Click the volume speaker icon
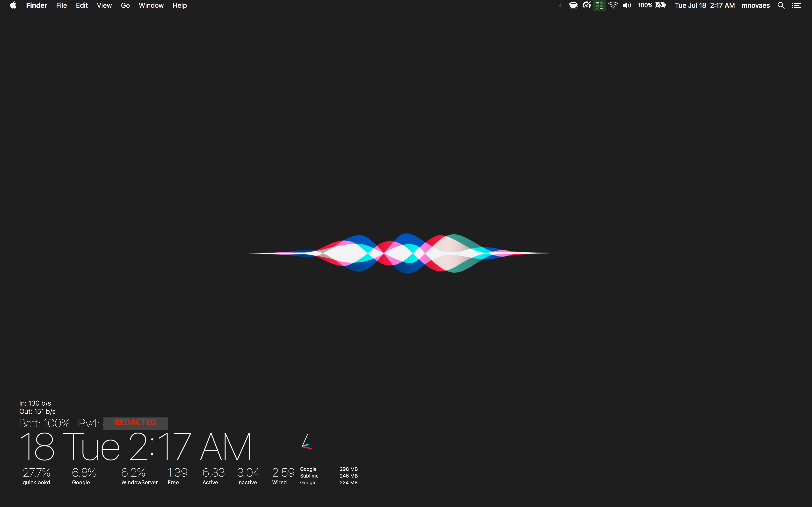Screen dimensions: 812x507 point(626,5)
